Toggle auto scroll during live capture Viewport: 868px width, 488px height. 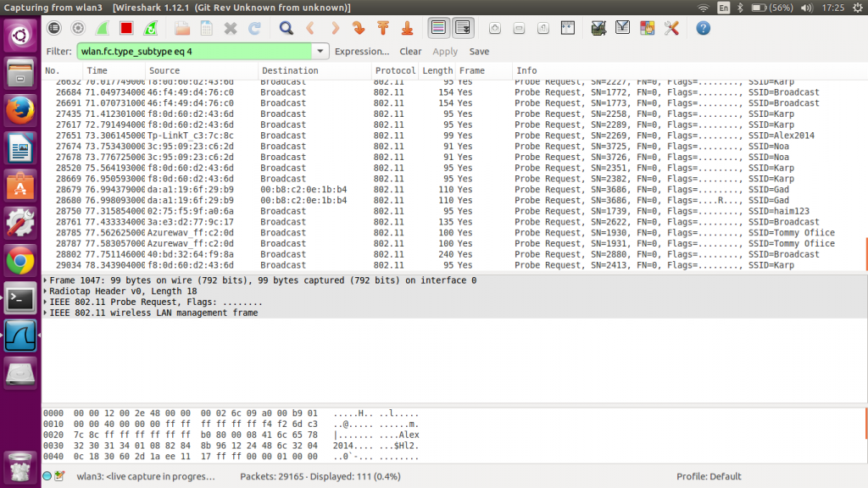(463, 28)
